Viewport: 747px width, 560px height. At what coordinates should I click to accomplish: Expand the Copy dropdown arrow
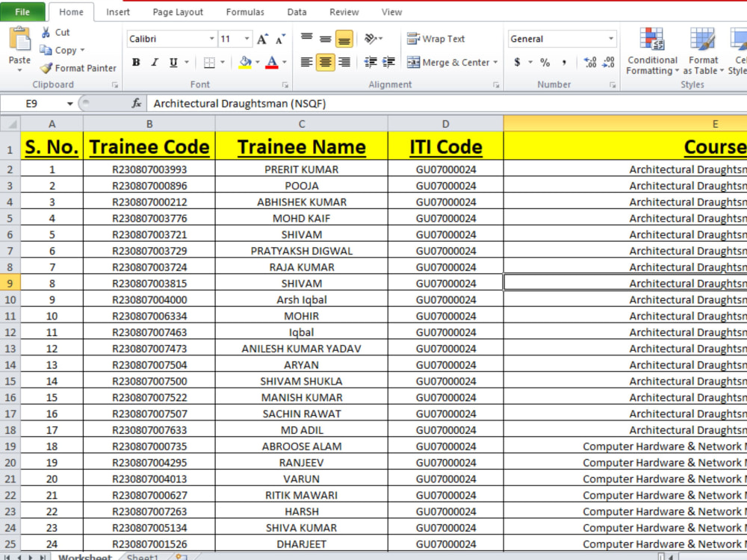[82, 50]
